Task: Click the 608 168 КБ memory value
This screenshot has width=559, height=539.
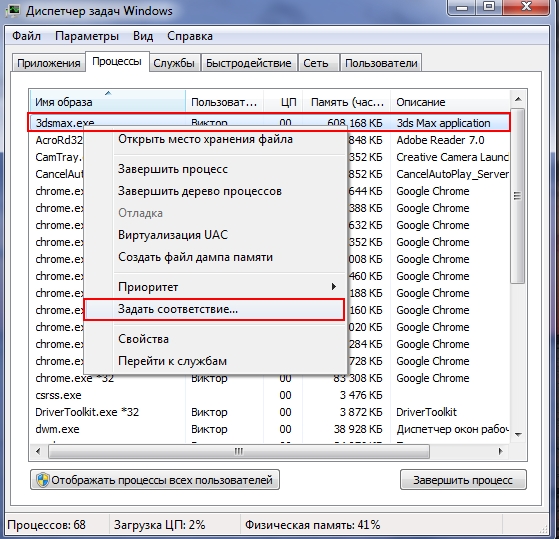Action: point(355,123)
